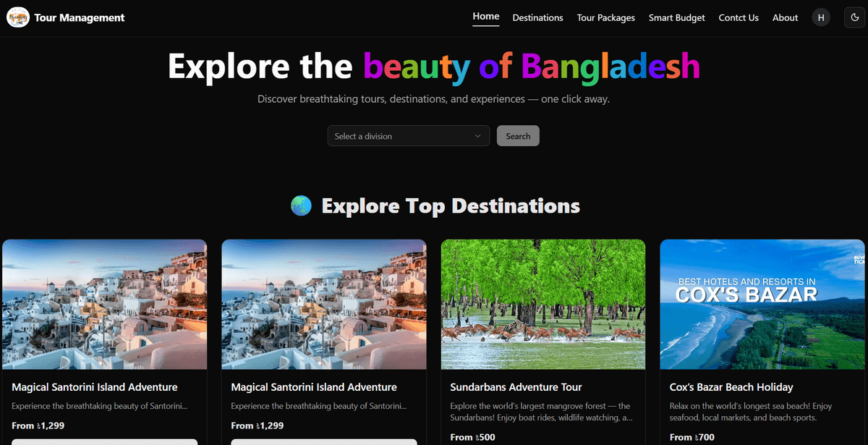The height and width of the screenshot is (445, 868).
Task: Click the globe icon beside Explore Top Destinations
Action: [x=301, y=205]
